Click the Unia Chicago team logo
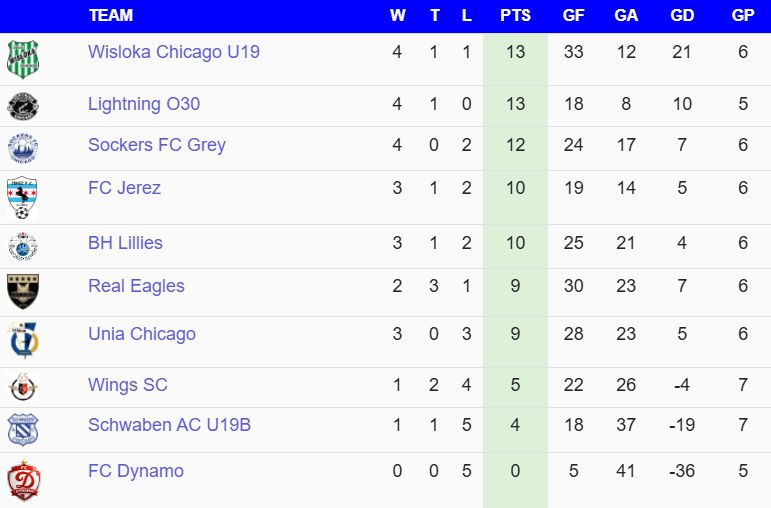The image size is (771, 508). [x=22, y=341]
